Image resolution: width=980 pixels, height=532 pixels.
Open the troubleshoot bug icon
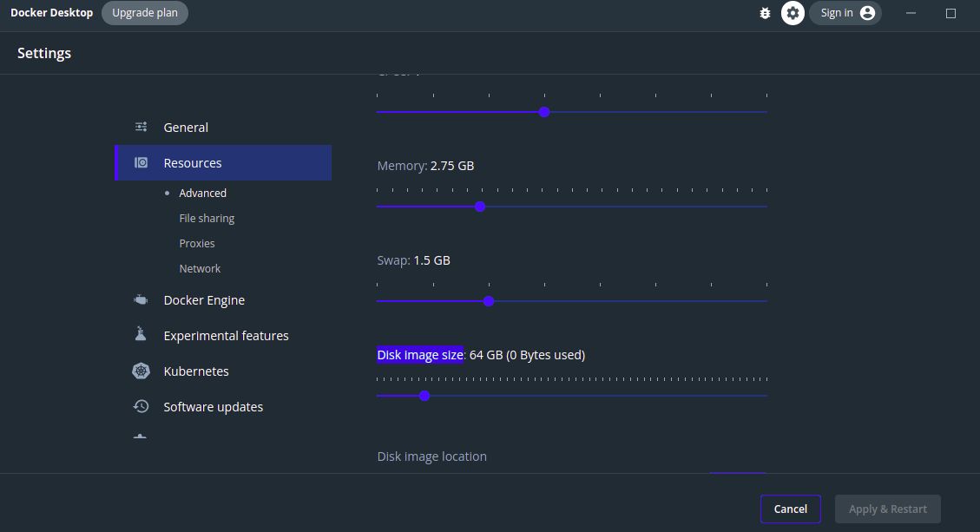(765, 13)
